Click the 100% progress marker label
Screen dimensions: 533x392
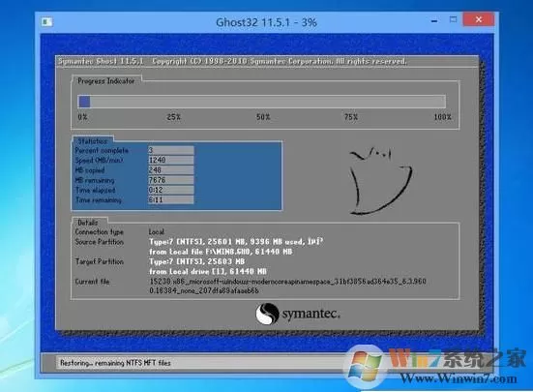click(x=442, y=117)
